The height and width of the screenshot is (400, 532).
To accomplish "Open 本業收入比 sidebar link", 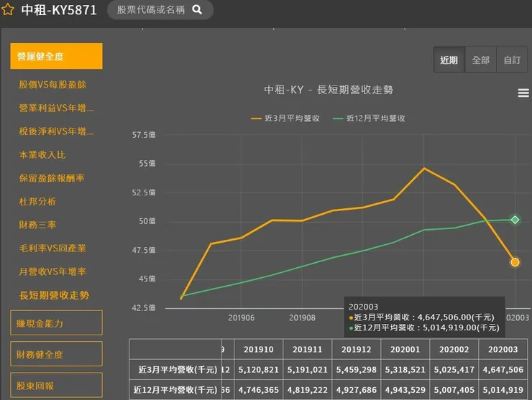I will [42, 155].
